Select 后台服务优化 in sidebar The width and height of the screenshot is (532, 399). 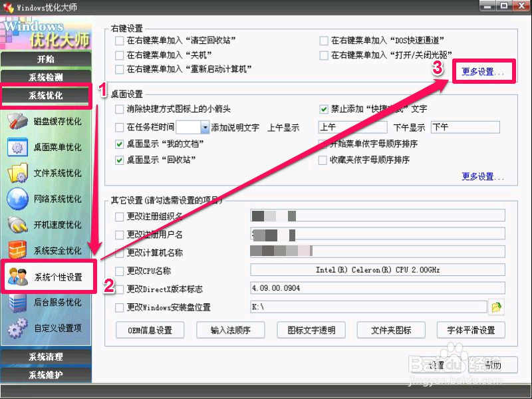tap(58, 303)
